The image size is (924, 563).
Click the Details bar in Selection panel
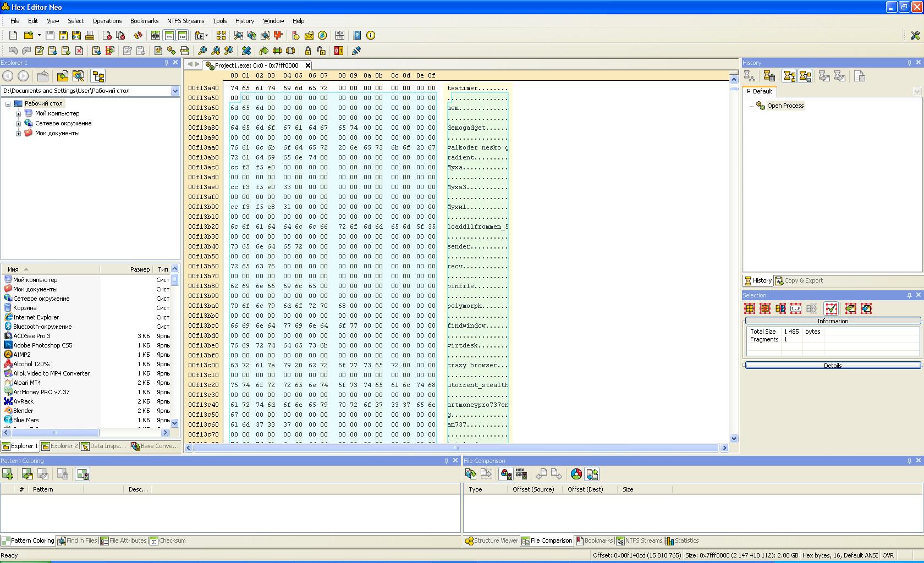click(x=832, y=365)
